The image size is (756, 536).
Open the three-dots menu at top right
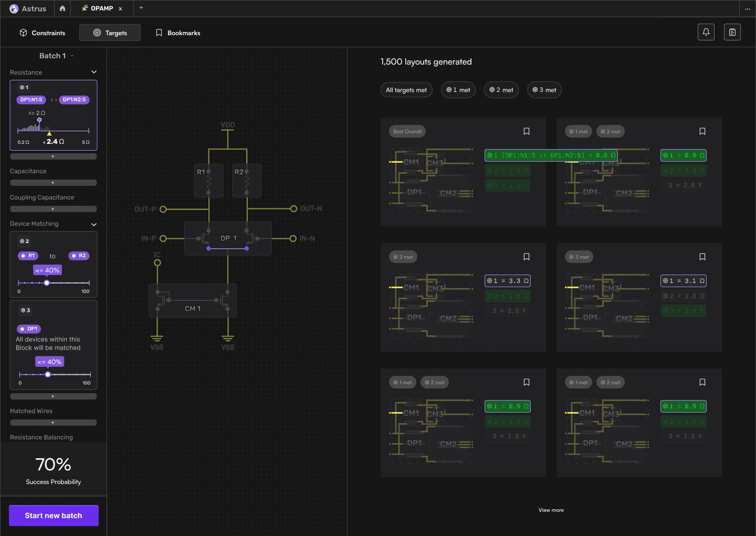pyautogui.click(x=747, y=9)
